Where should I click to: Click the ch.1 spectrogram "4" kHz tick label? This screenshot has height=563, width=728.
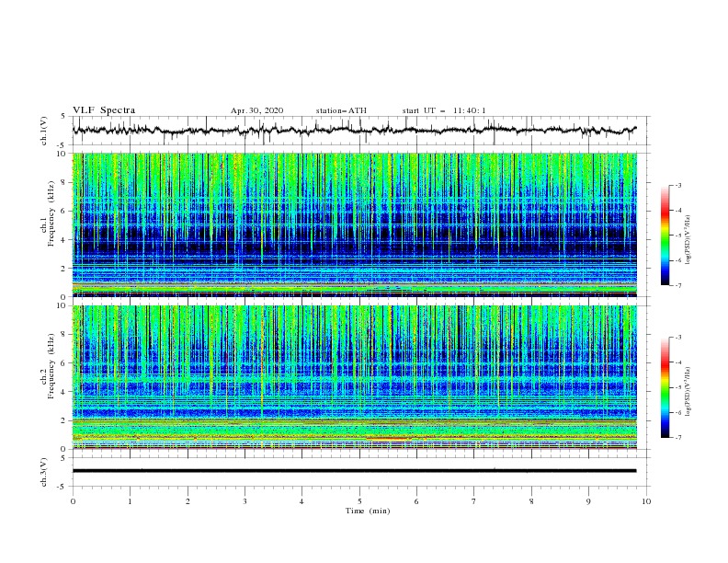pos(64,240)
